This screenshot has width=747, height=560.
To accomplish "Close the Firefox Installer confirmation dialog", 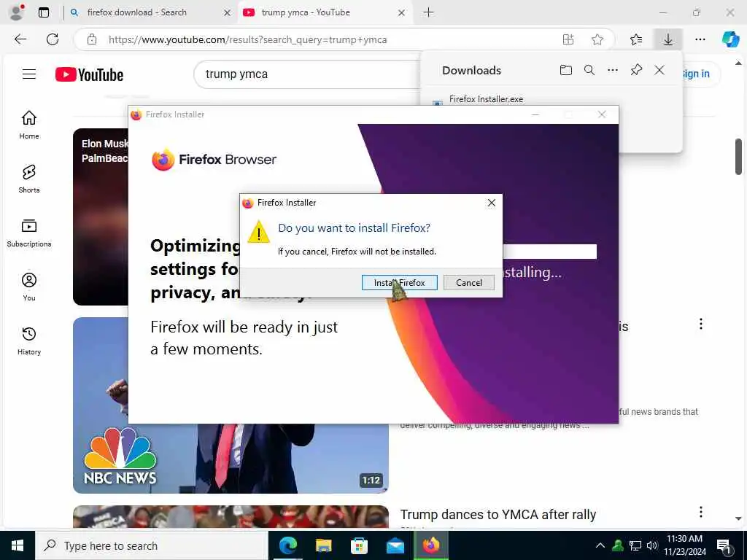I will pos(492,203).
